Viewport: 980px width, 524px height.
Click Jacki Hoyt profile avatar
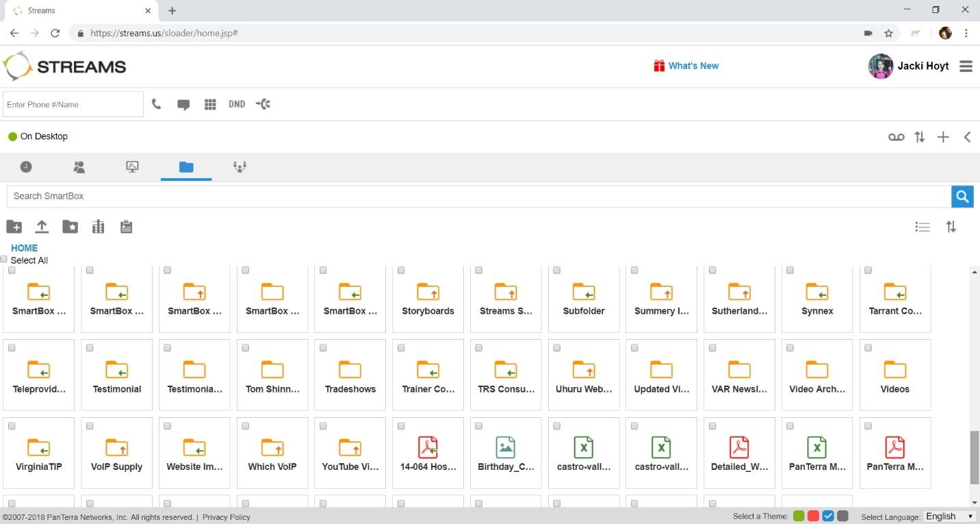pyautogui.click(x=881, y=66)
